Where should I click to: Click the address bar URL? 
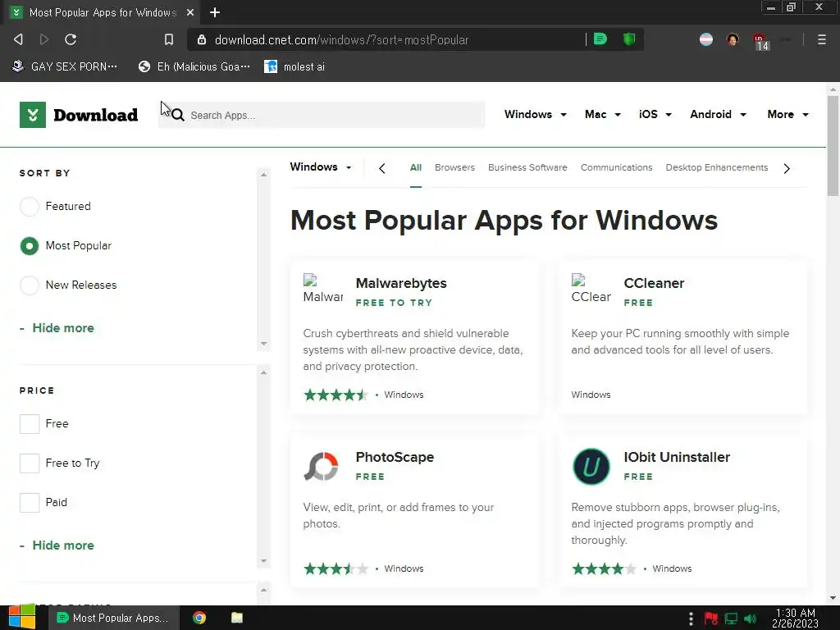341,39
